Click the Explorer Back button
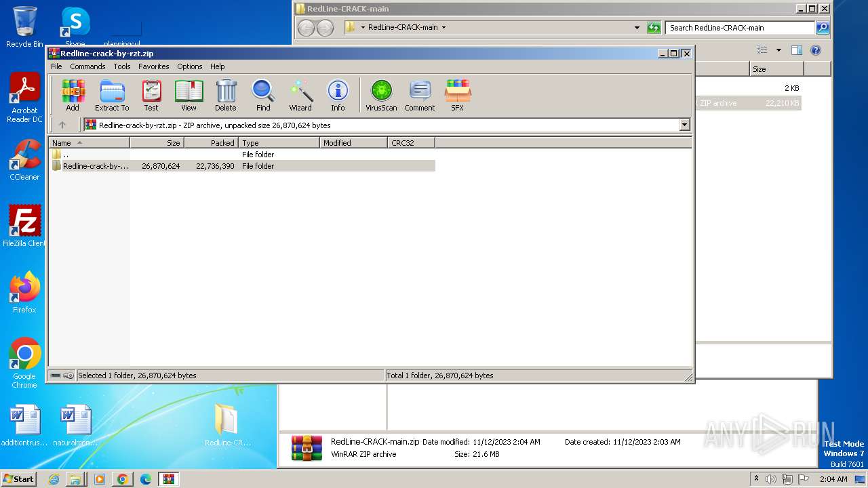 (307, 28)
